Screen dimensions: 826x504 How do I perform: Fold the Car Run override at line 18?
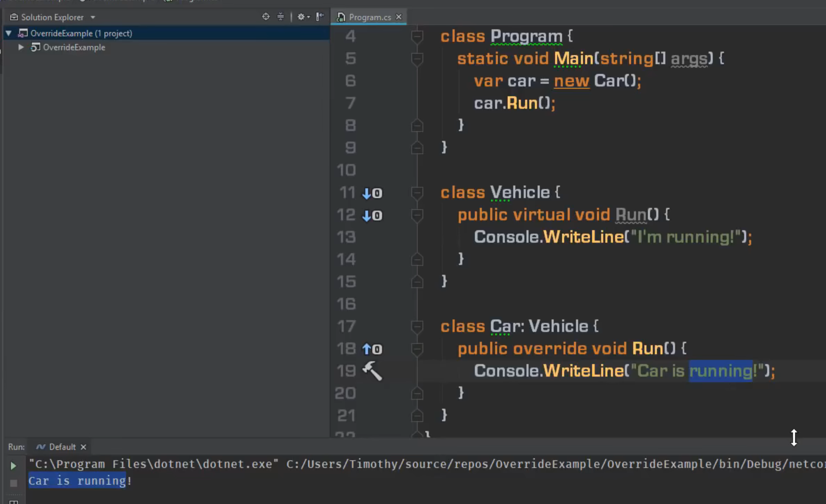[x=417, y=349]
